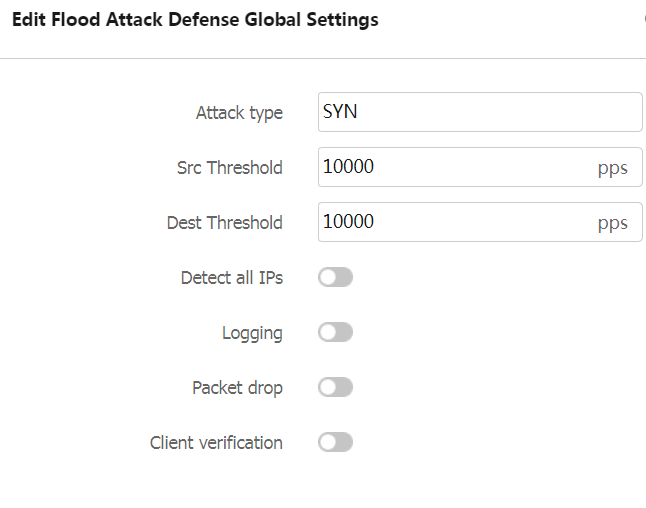Open the Attack type field showing SYN
The width and height of the screenshot is (646, 508).
480,112
